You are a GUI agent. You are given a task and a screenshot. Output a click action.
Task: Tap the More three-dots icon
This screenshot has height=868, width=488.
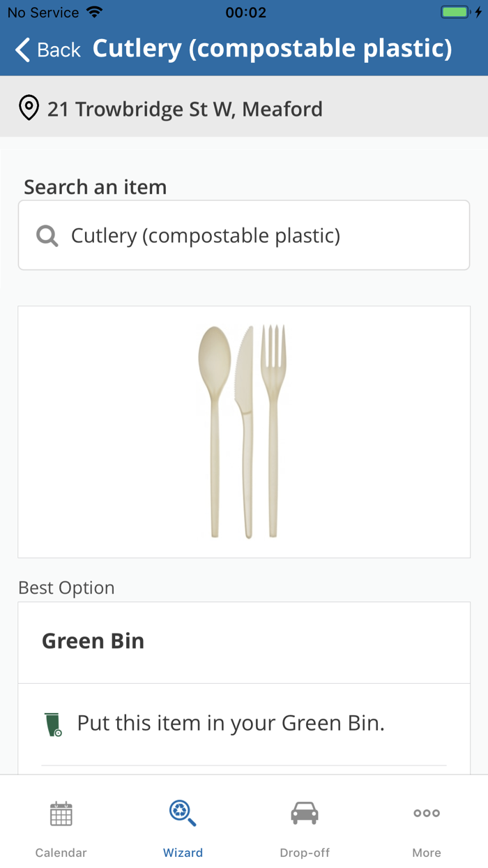(426, 814)
